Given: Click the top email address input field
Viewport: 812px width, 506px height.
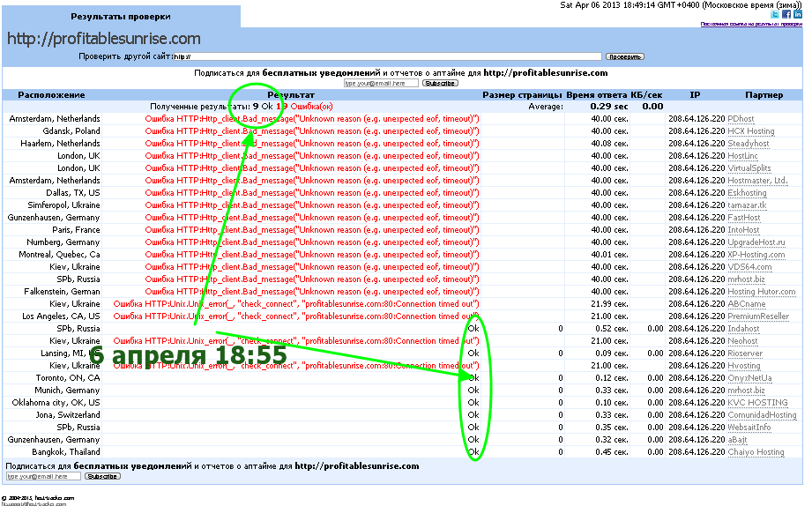Looking at the screenshot, I should click(381, 83).
